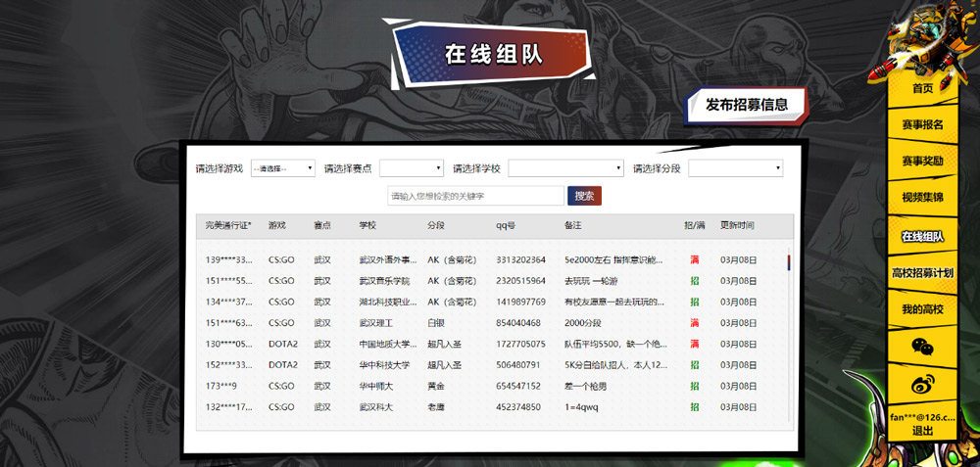The image size is (980, 467).
Task: Click 招 status in 华中科技大学 row
Action: pyautogui.click(x=695, y=365)
